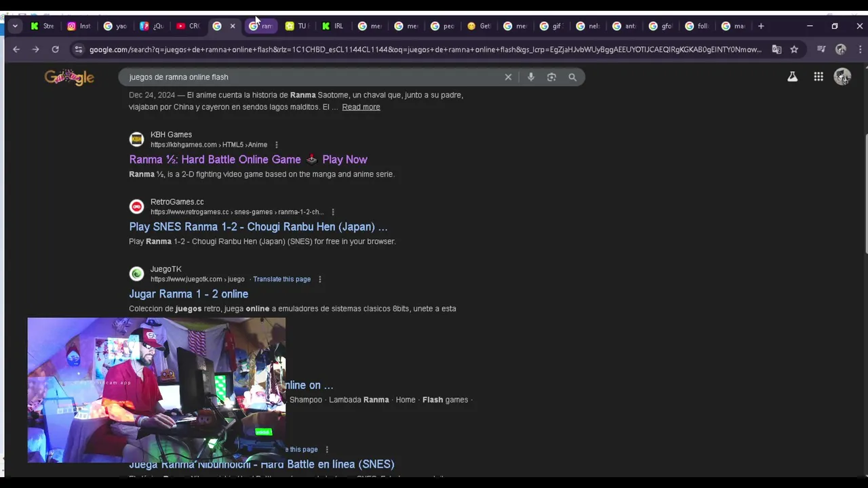868x488 pixels.
Task: Switch to the 'yao' Google tab
Action: (x=115, y=26)
